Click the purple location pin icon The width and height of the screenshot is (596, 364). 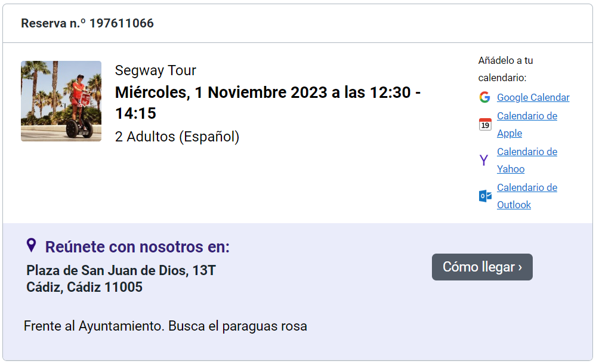tap(32, 245)
